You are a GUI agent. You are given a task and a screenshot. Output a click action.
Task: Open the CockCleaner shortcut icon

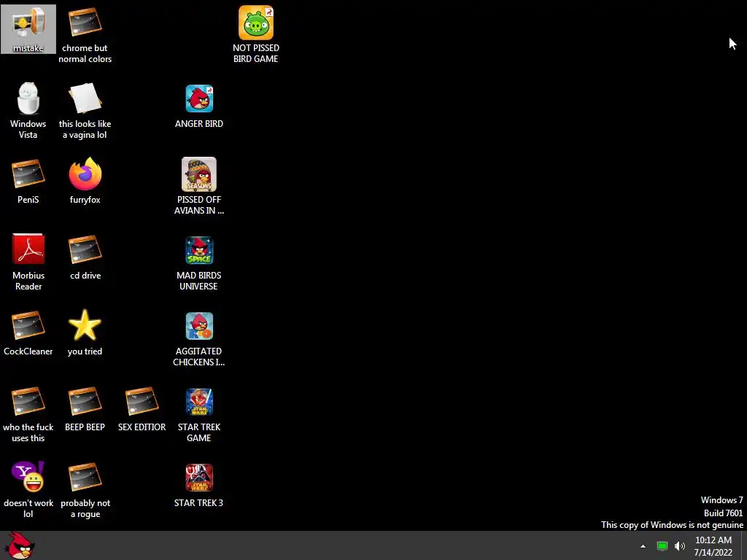point(28,333)
